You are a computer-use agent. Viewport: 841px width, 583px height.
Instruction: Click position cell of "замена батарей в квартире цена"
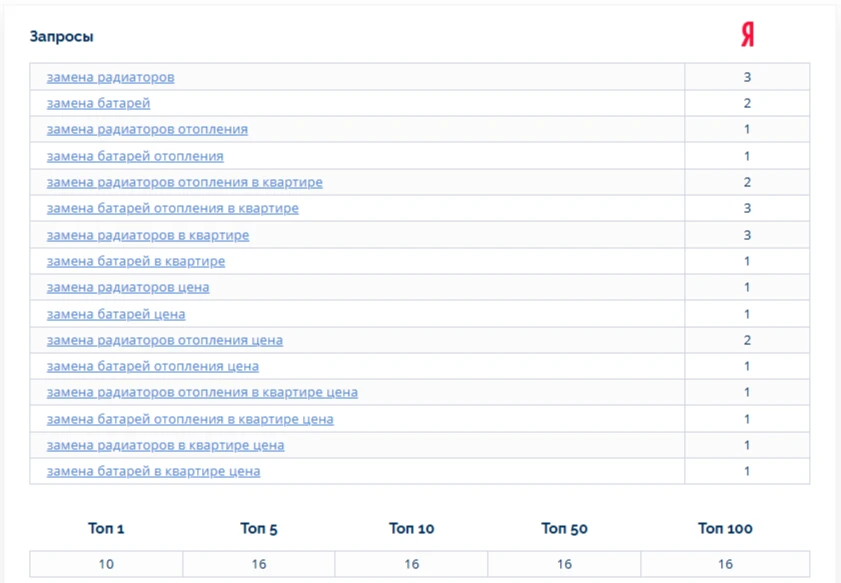tap(747, 471)
